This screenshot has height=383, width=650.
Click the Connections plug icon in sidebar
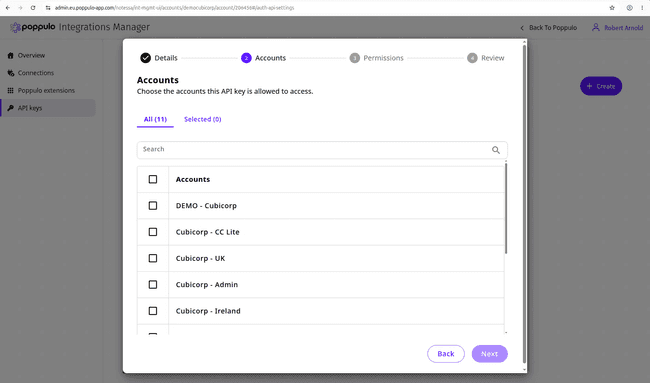coord(10,73)
